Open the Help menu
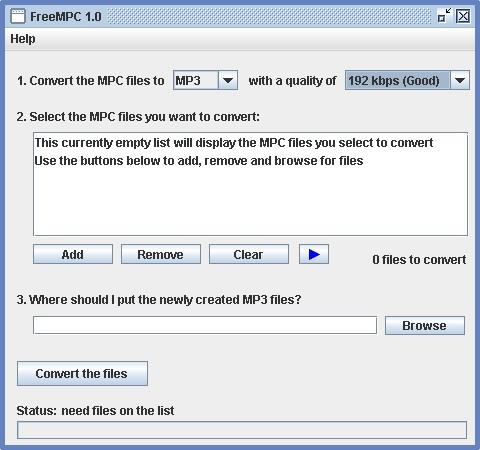Screen dimensions: 480x450 [x=23, y=39]
